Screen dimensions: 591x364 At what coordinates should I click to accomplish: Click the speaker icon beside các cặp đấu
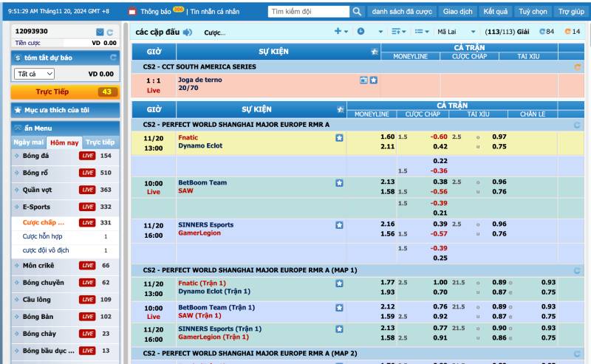(188, 32)
